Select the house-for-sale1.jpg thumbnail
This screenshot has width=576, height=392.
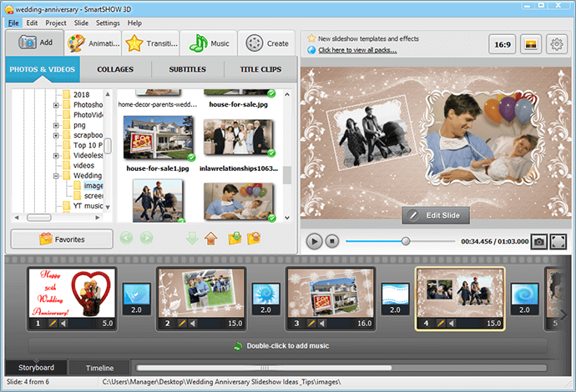159,138
